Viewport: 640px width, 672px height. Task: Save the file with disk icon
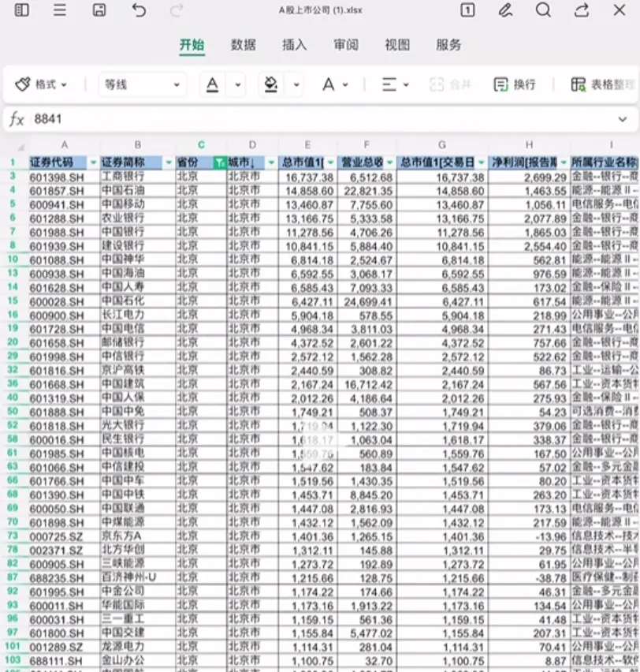click(99, 9)
